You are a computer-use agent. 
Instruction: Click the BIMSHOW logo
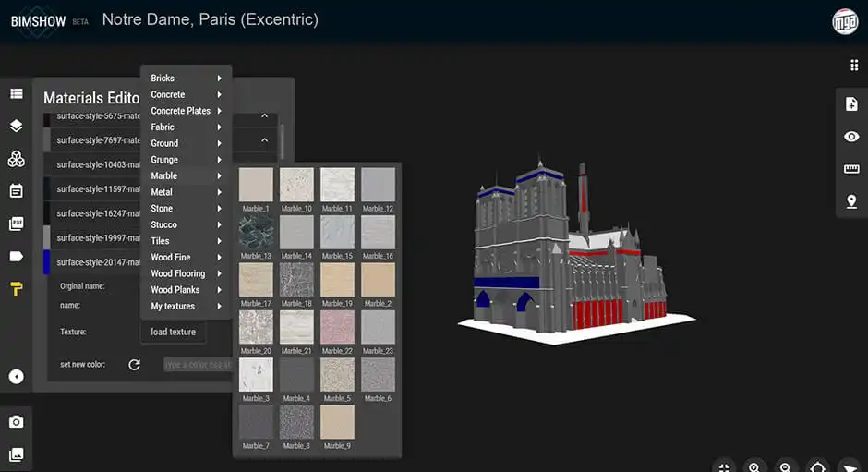tap(38, 21)
